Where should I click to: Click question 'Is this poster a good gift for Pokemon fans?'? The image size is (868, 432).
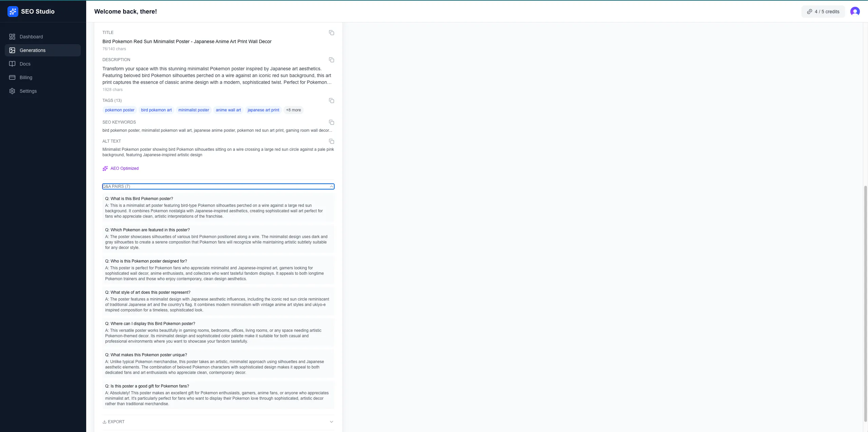147,386
